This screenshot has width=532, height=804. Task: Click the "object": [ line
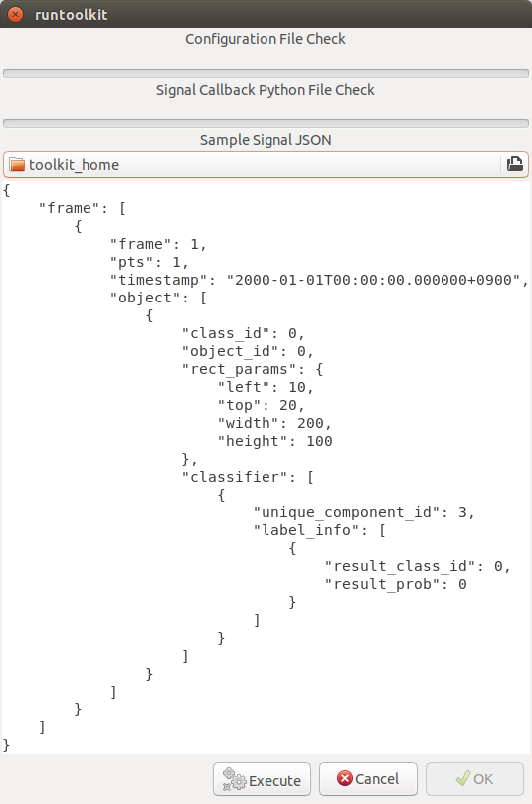coord(158,298)
